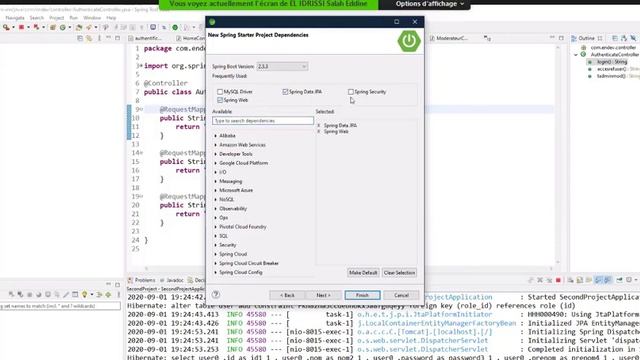The image size is (640, 360).
Task: Click the left panel filter text field
Action: coord(60,306)
